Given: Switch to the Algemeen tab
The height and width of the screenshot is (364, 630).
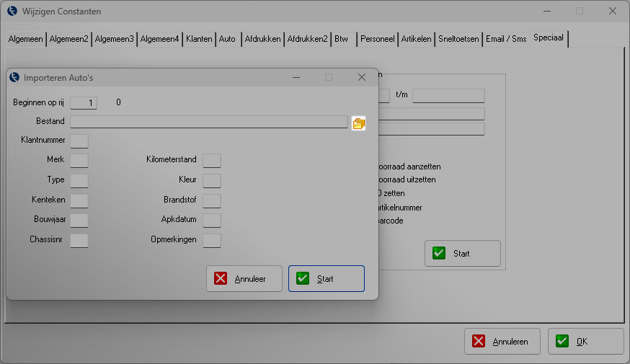Looking at the screenshot, I should point(25,39).
